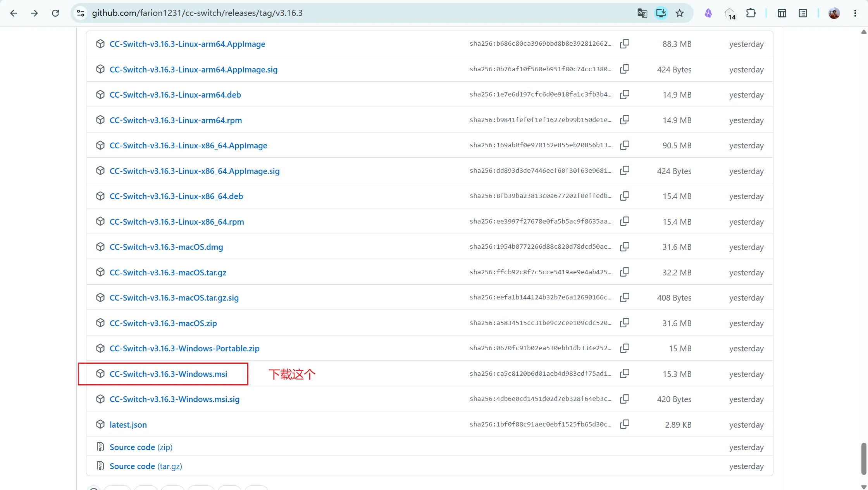
Task: Open the purple extension icon in toolbar
Action: (x=708, y=13)
